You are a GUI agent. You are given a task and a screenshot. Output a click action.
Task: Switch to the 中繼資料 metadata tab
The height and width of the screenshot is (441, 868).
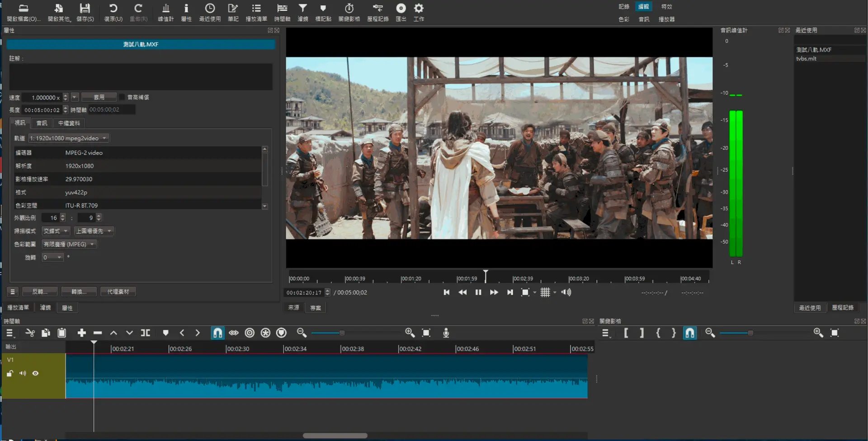[69, 123]
